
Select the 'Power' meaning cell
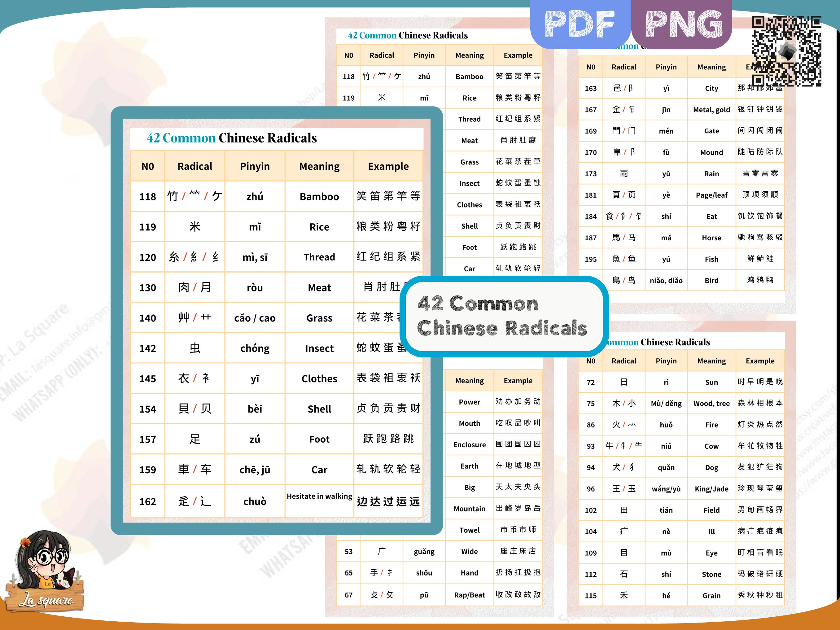[x=469, y=402]
